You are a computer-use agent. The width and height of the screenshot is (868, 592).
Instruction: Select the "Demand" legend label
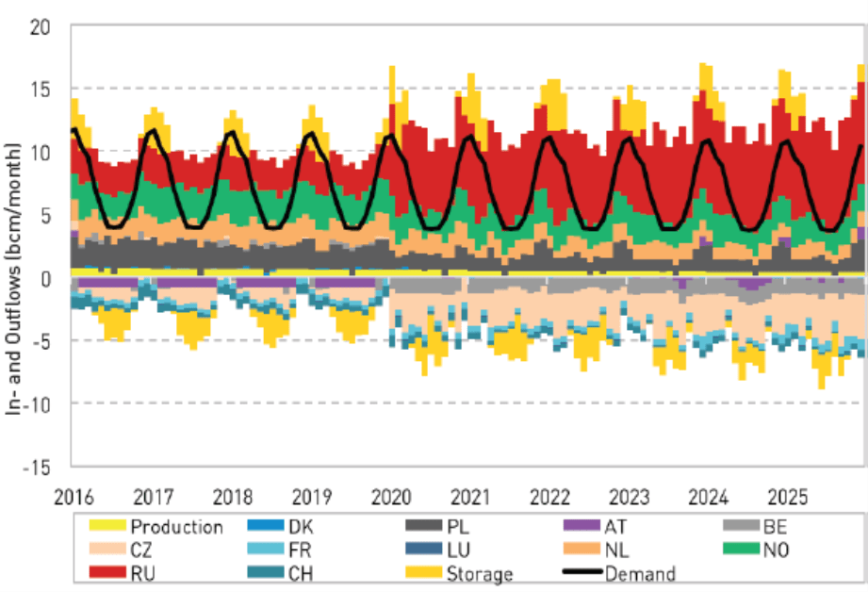pyautogui.click(x=641, y=574)
